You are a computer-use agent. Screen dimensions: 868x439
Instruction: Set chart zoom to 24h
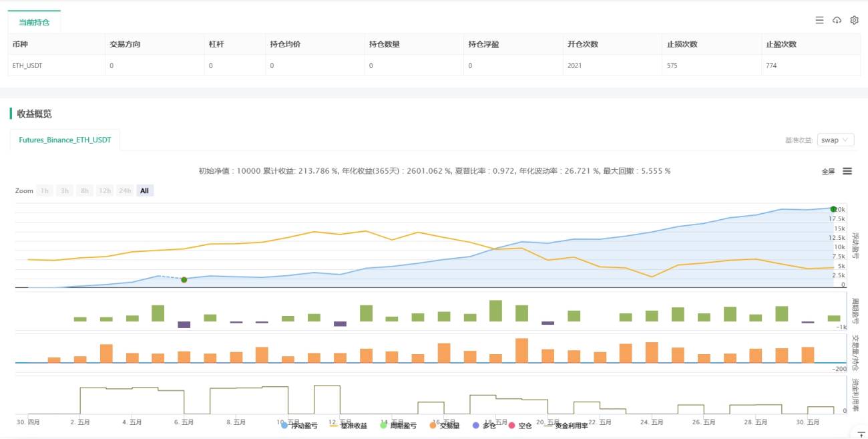click(125, 190)
